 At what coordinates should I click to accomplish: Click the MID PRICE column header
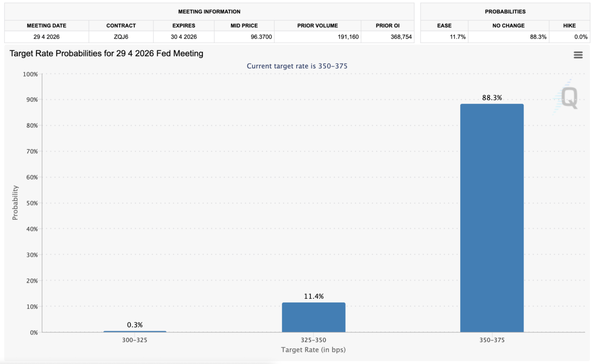(x=244, y=26)
